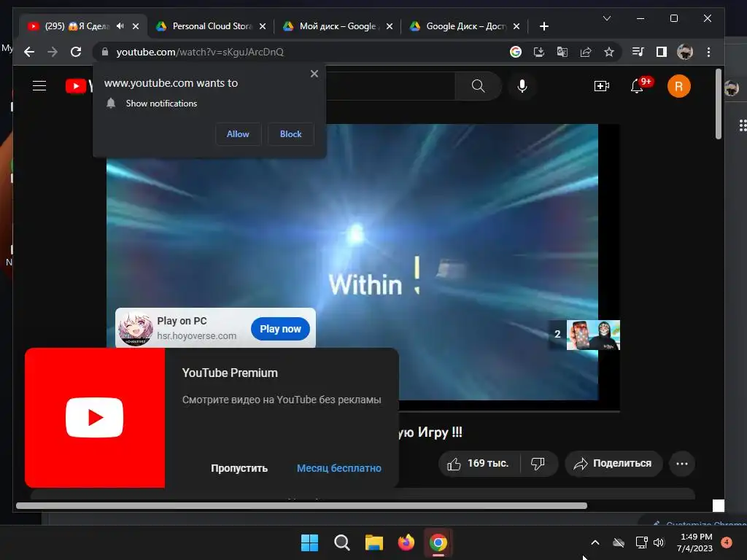This screenshot has width=747, height=560.
Task: Open clock and date 1:49 PM
Action: [694, 542]
